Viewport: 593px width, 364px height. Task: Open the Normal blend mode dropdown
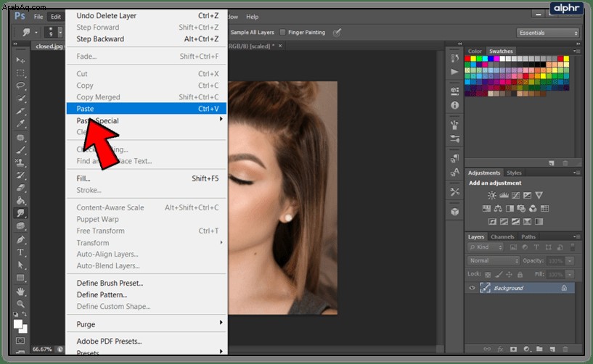(x=493, y=261)
